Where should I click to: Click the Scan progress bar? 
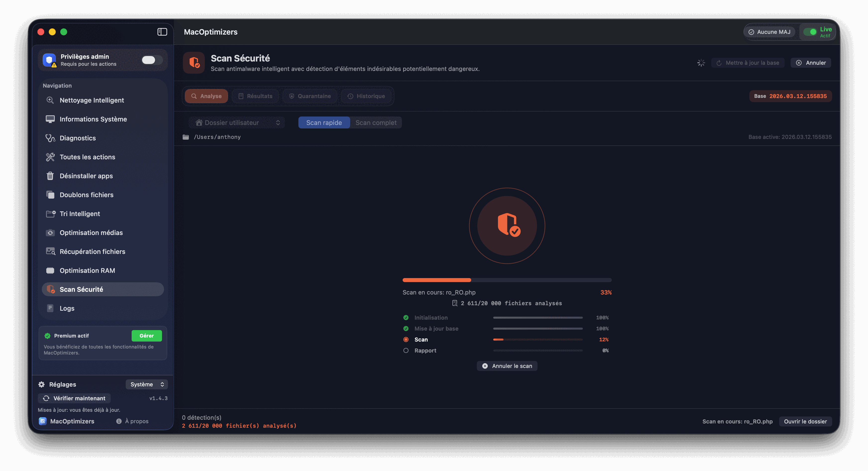point(538,340)
